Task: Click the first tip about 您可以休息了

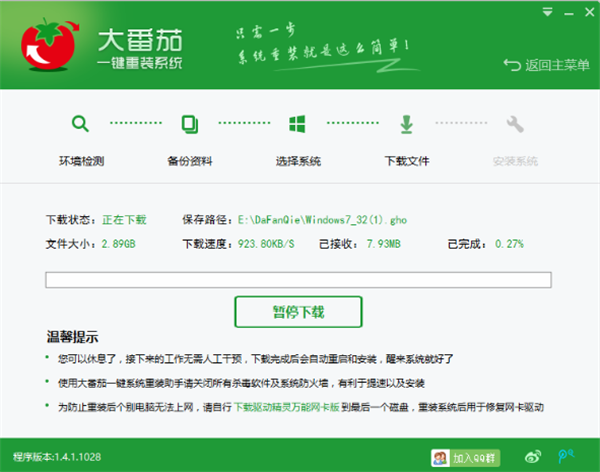Action: (x=256, y=359)
